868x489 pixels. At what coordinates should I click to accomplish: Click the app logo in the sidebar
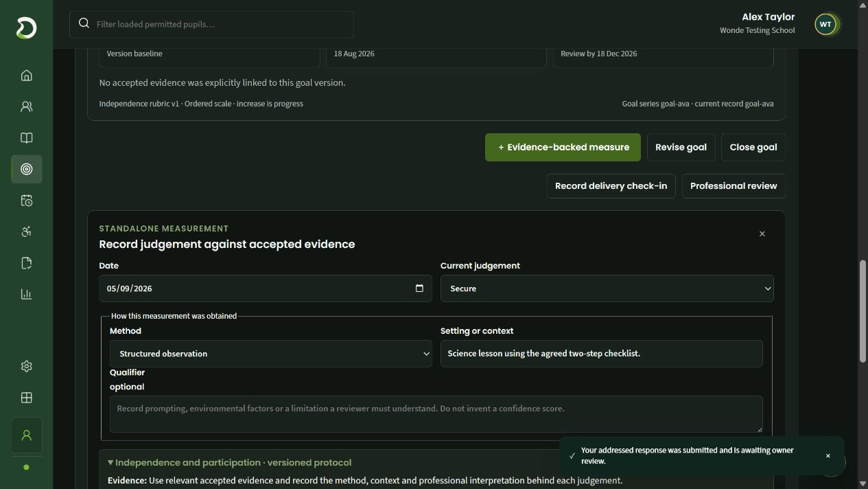[x=26, y=27]
